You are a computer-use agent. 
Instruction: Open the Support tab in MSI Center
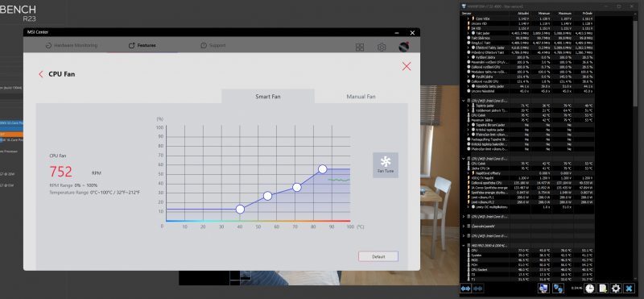pyautogui.click(x=213, y=45)
